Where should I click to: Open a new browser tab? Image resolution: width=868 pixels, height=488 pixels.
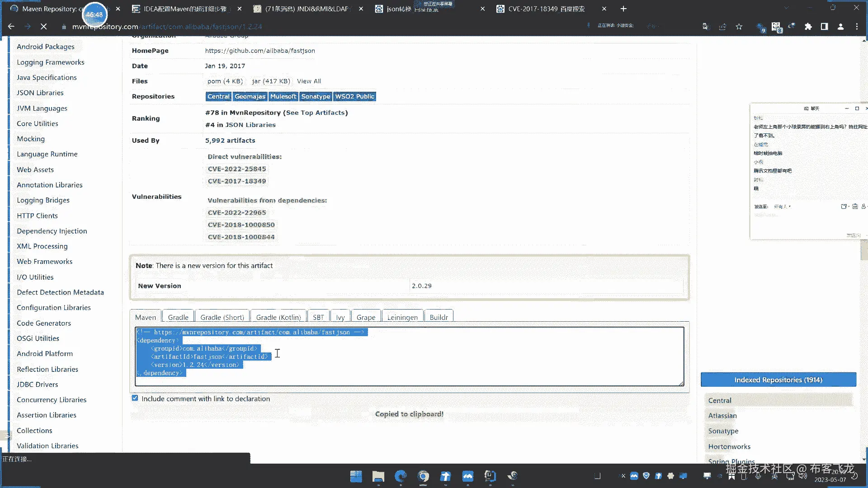[623, 9]
